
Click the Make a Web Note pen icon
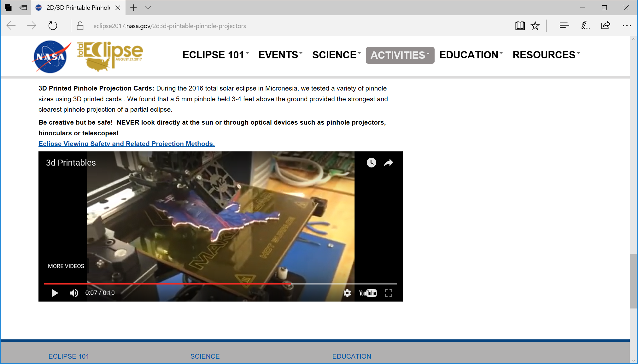pos(585,26)
